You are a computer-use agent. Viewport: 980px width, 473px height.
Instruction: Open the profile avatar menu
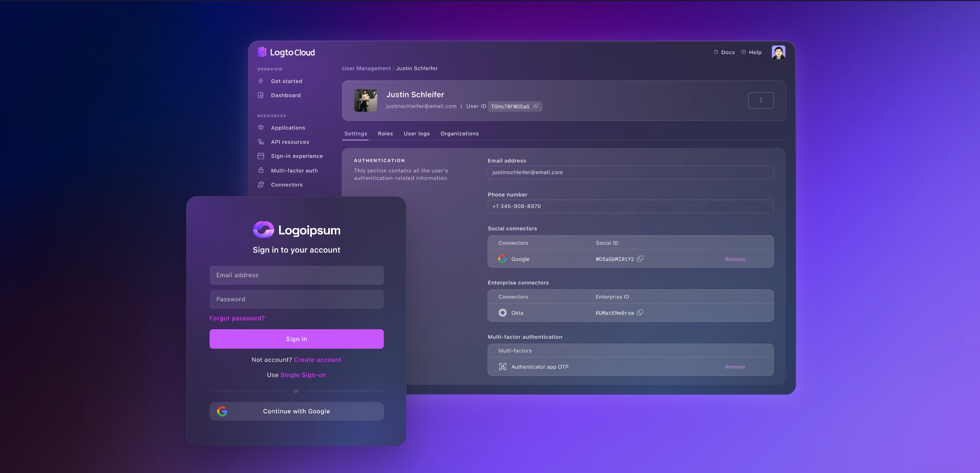[779, 52]
